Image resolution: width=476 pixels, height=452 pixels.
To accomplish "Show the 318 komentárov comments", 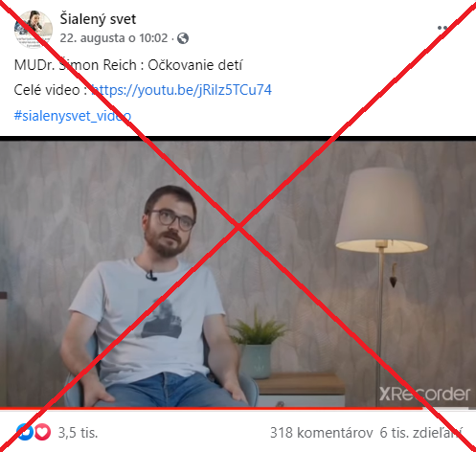I will pos(322,433).
